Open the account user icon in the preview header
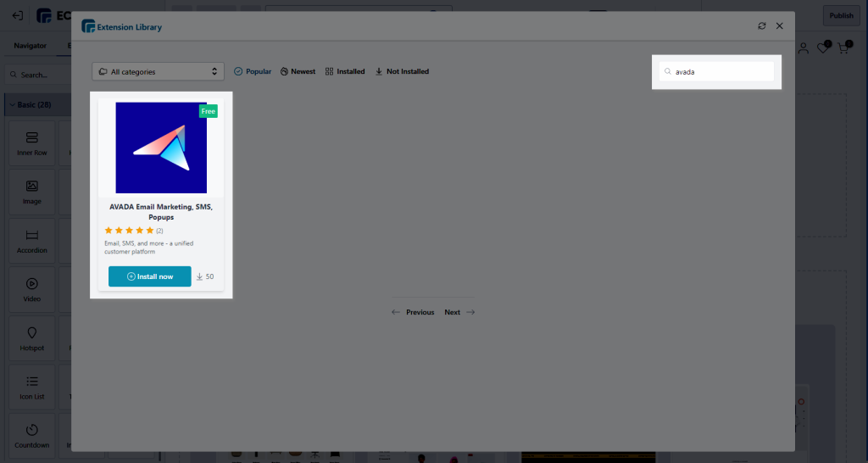 [804, 48]
